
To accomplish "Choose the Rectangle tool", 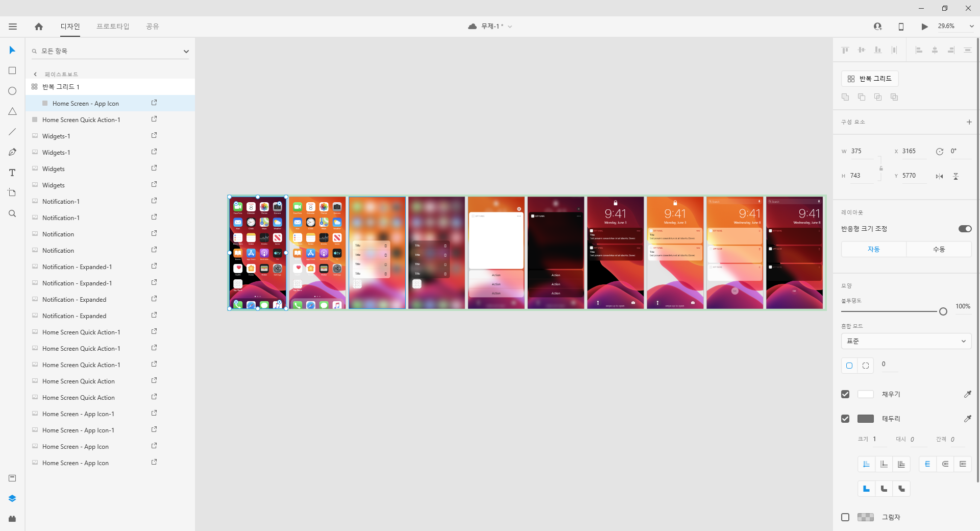I will [x=12, y=70].
